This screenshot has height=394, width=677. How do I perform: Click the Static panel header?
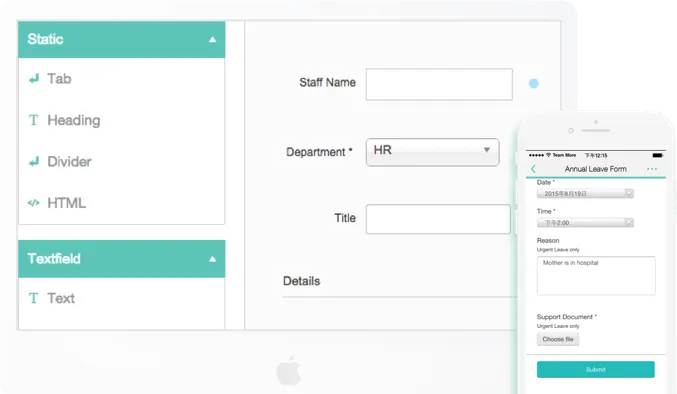click(122, 39)
